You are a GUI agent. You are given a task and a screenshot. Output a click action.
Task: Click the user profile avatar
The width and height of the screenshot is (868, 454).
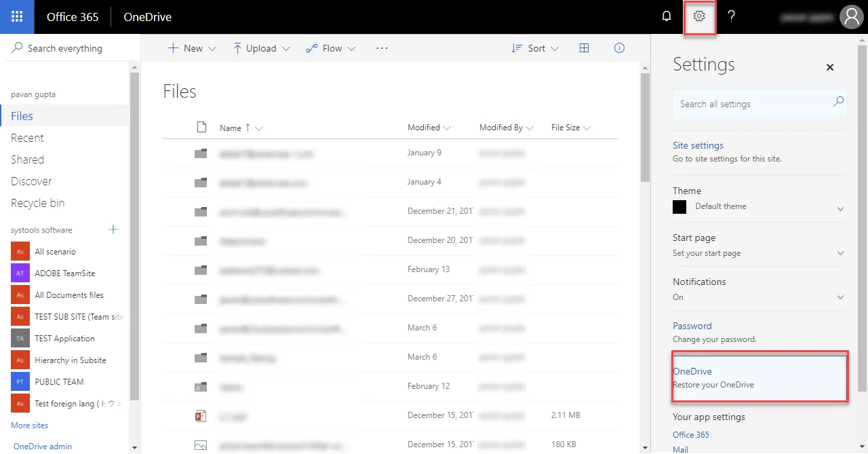(851, 17)
